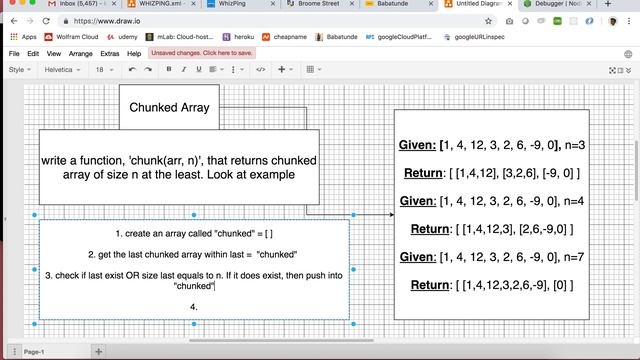Open the Babatunde bookmark
This screenshot has width=640, height=360.
pyautogui.click(x=336, y=37)
